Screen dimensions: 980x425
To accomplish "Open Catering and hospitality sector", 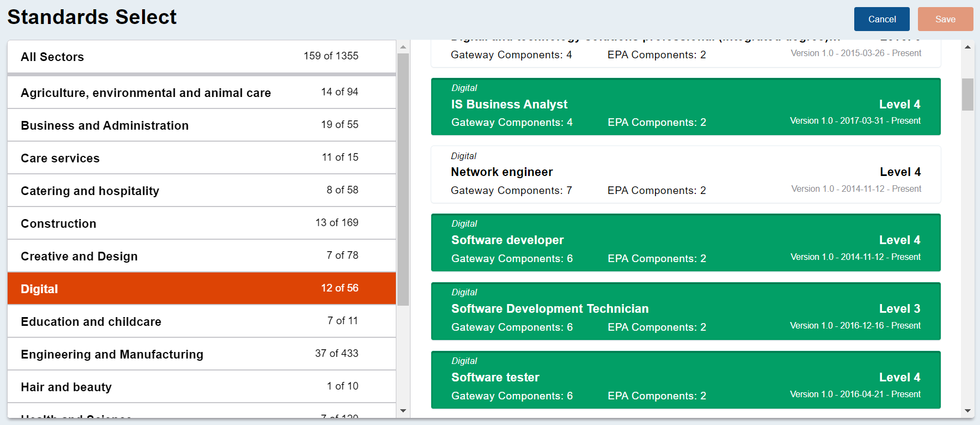I will point(201,191).
